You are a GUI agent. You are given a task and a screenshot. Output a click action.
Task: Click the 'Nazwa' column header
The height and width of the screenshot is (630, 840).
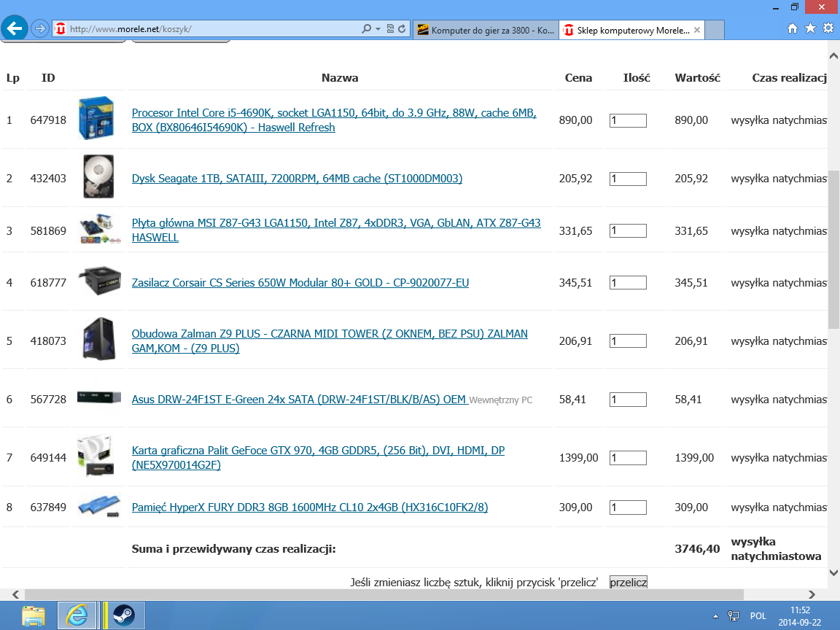tap(340, 78)
